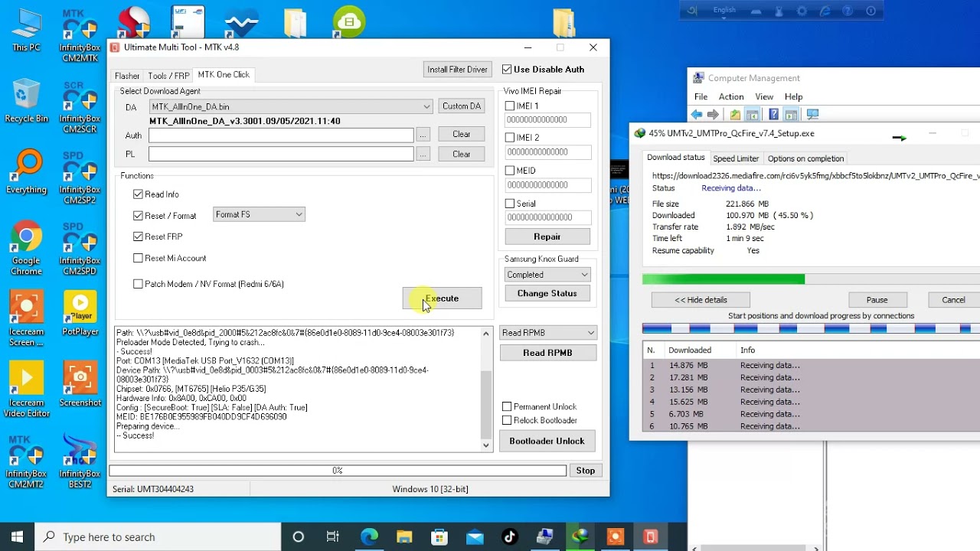Open the Options on completion tab
The image size is (980, 551).
coord(805,158)
